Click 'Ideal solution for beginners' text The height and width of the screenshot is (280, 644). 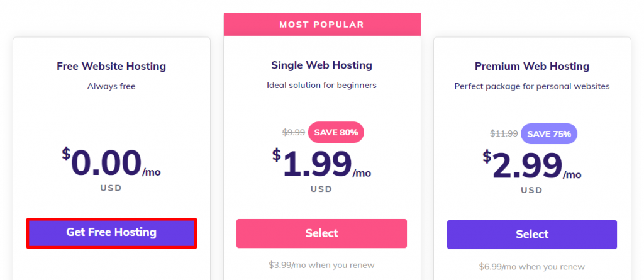321,85
